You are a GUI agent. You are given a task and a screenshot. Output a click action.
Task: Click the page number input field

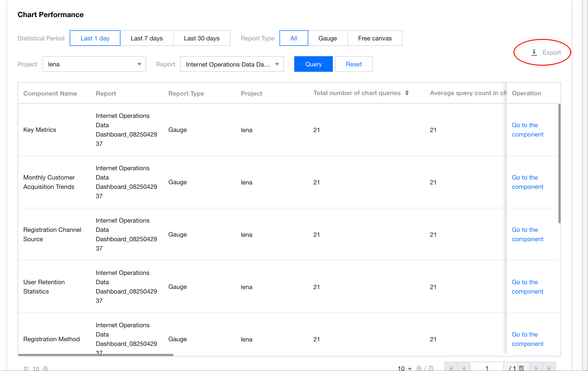coord(486,368)
